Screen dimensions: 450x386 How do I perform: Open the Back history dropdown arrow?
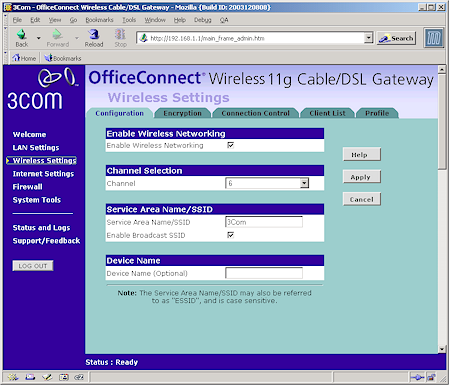coord(39,38)
